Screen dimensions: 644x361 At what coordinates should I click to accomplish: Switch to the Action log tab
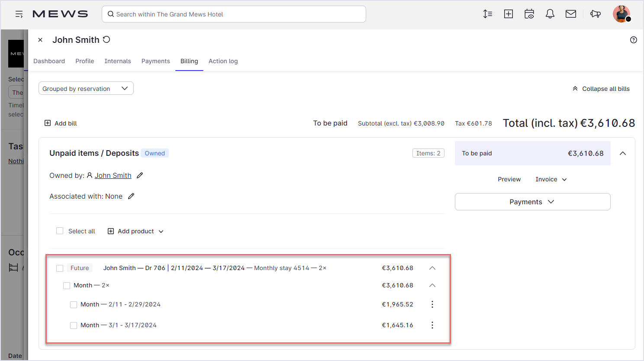[223, 61]
